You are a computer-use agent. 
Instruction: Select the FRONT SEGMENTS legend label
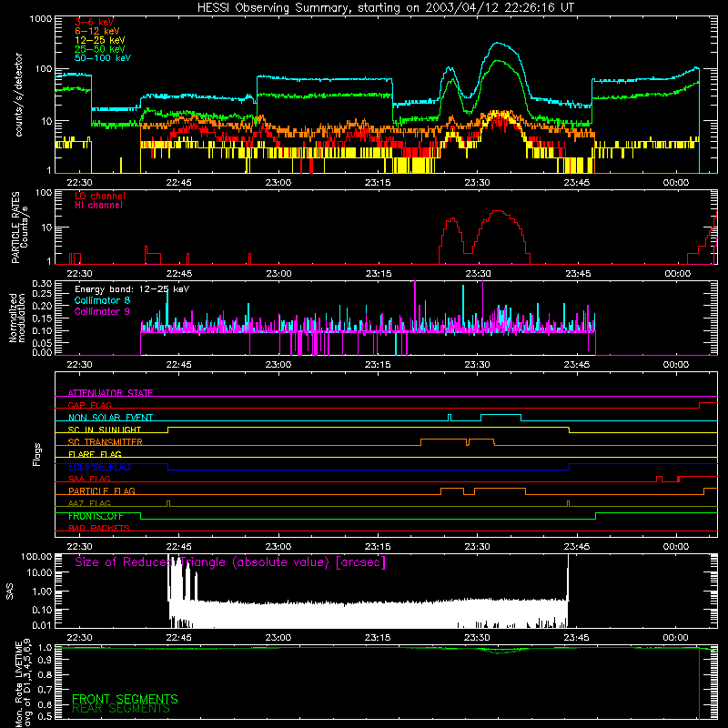[125, 699]
